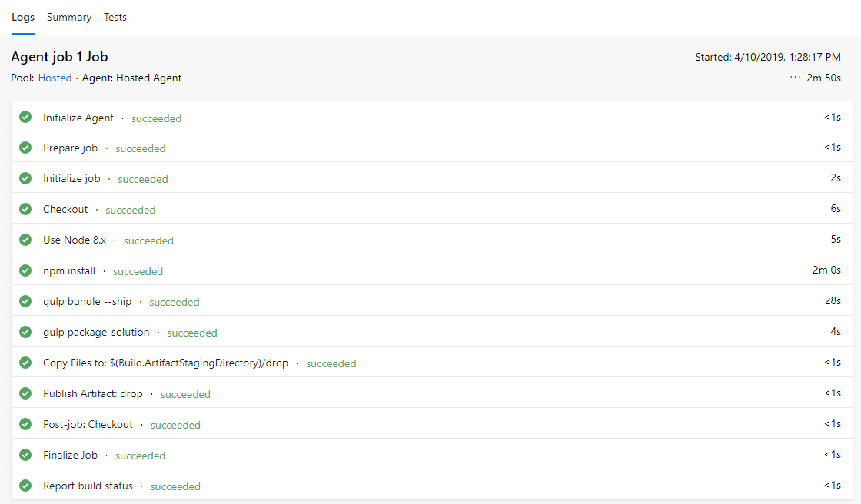Image resolution: width=861 pixels, height=504 pixels.
Task: Open the Copy Files to drop step
Action: pyautogui.click(x=165, y=363)
